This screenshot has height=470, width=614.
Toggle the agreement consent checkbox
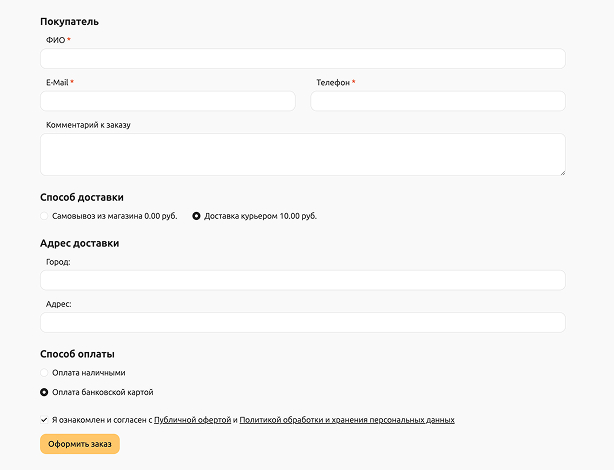[44, 420]
